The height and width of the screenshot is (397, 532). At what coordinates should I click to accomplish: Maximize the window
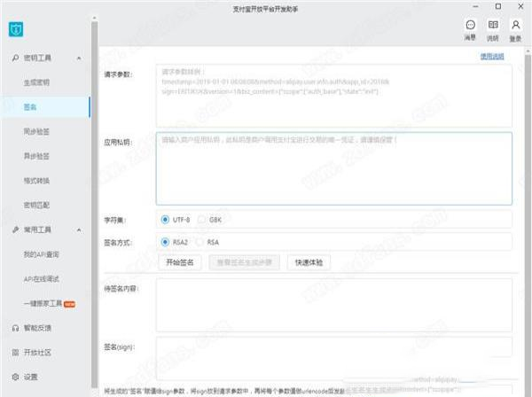point(498,6)
